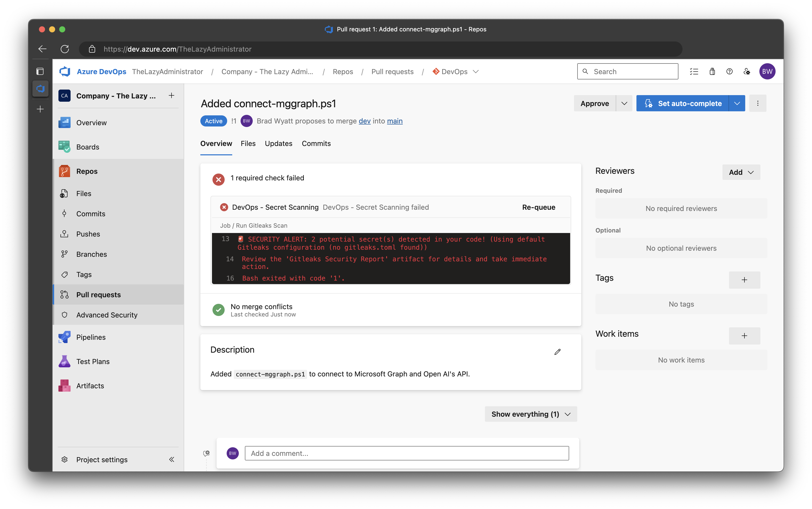Open Repos in the sidebar

[118, 171]
